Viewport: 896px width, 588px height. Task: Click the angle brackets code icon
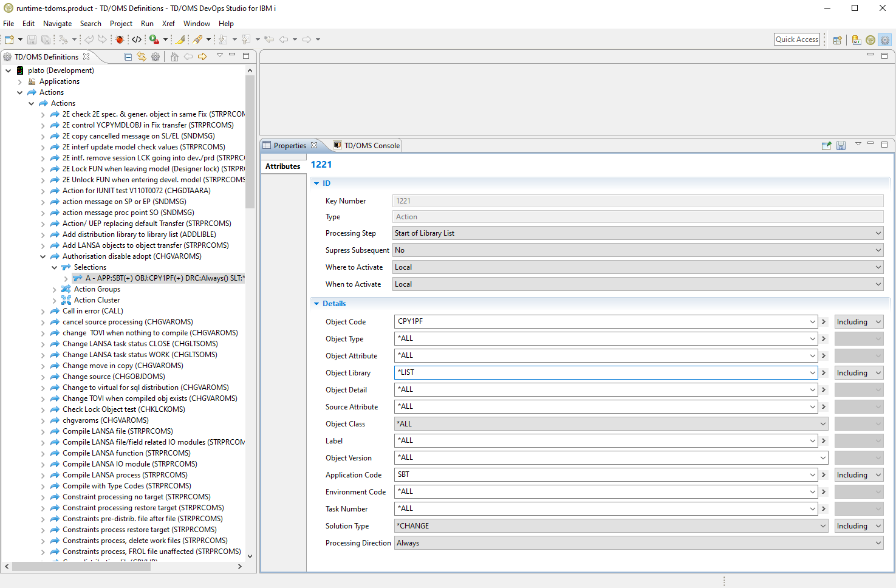(x=137, y=39)
